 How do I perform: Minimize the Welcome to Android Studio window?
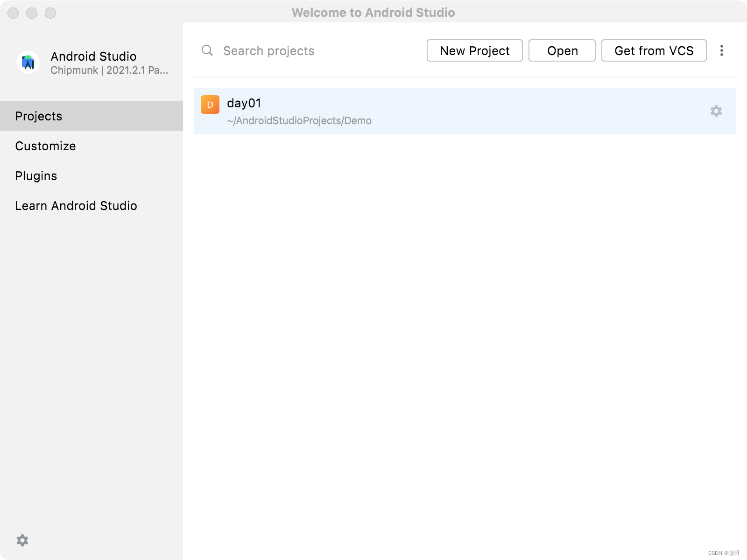tap(32, 13)
